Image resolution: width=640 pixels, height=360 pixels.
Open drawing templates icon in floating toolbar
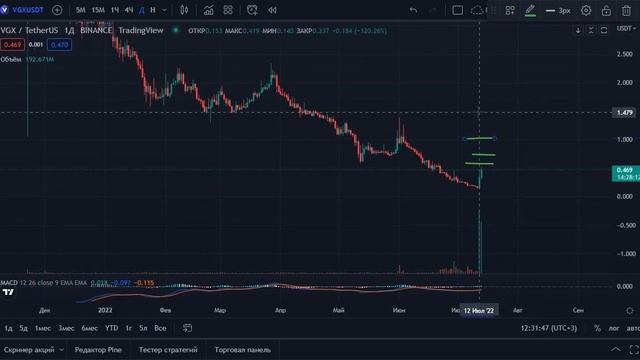point(510,10)
